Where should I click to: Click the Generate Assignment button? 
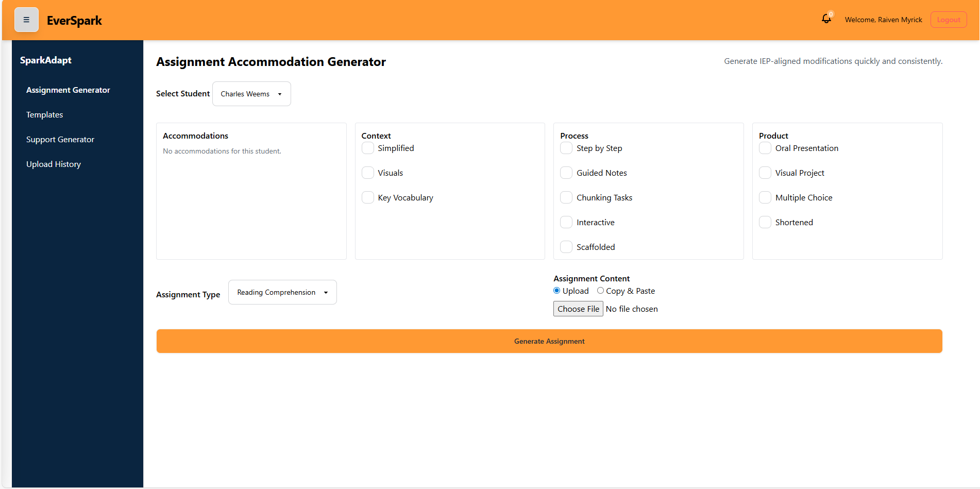click(x=549, y=341)
